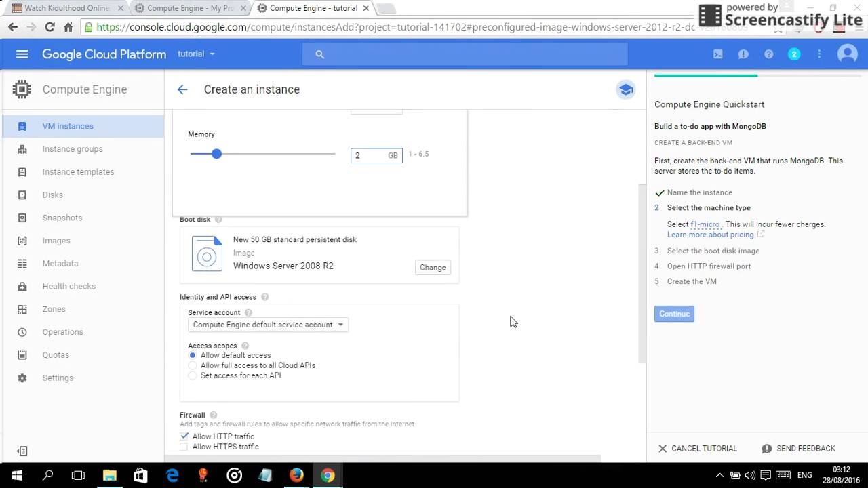The width and height of the screenshot is (868, 488).
Task: Open the Windows Start button
Action: (x=16, y=476)
